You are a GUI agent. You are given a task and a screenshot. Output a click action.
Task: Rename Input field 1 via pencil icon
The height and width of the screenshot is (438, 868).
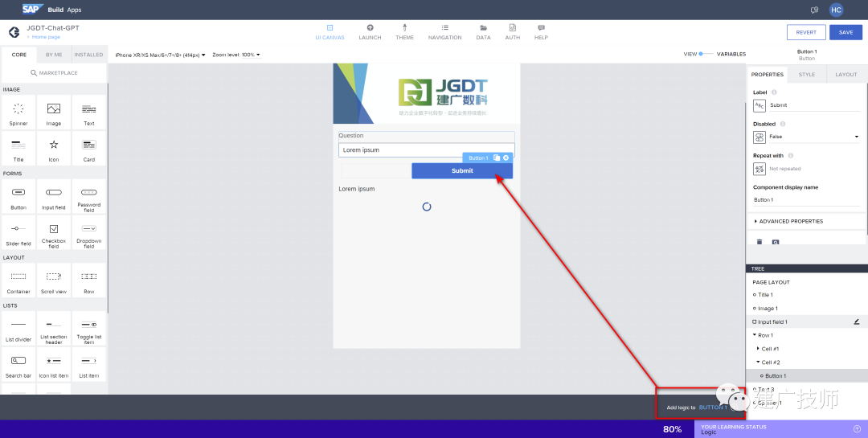[x=857, y=321]
